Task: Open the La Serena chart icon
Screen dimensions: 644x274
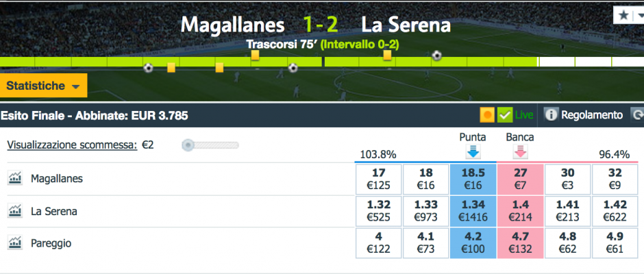Action: click(x=15, y=211)
